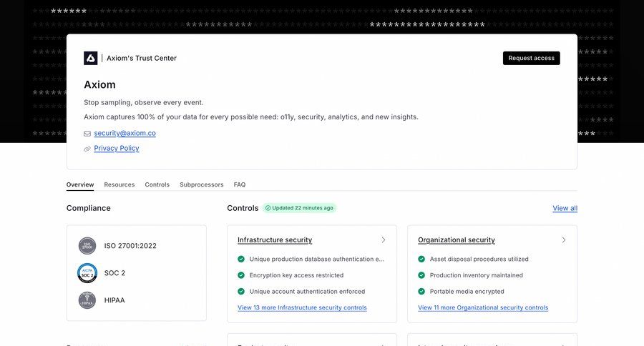Open the HIPAA badge icon

(87, 300)
